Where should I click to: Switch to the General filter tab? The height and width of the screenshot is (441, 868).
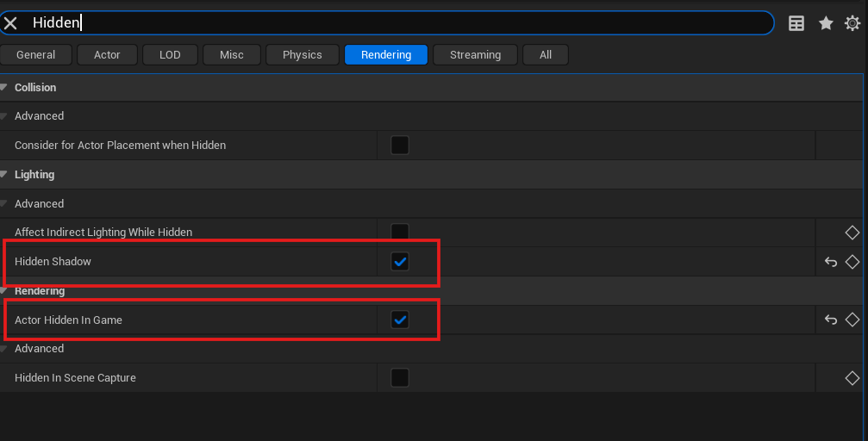[x=36, y=55]
